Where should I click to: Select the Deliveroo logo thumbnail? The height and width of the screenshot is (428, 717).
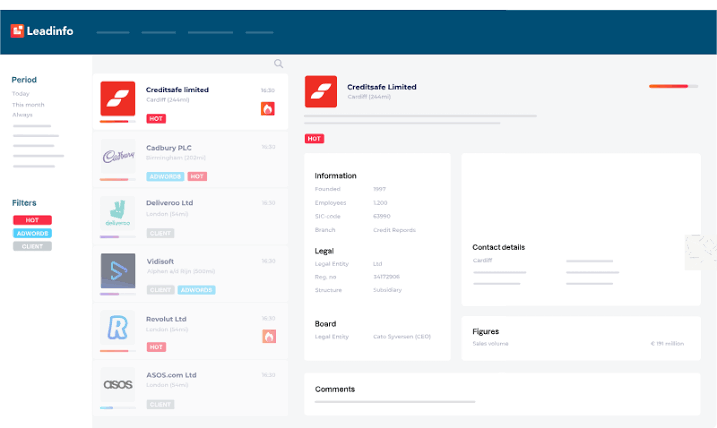(x=118, y=214)
